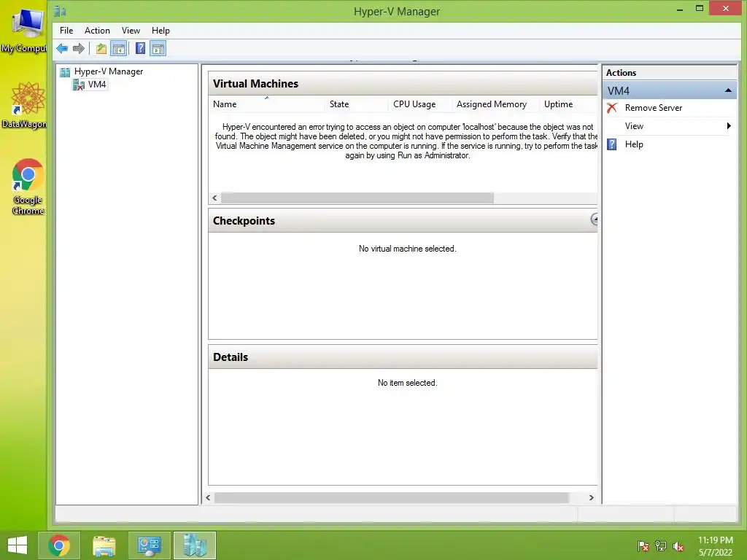Viewport: 747px width, 560px height.
Task: Click the Back arrow toolbar icon
Action: [x=62, y=49]
